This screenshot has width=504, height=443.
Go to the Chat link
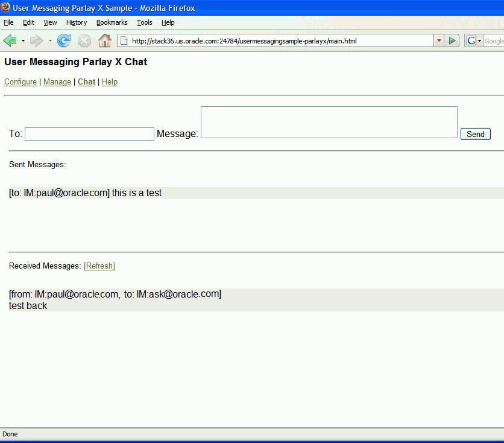coord(86,82)
